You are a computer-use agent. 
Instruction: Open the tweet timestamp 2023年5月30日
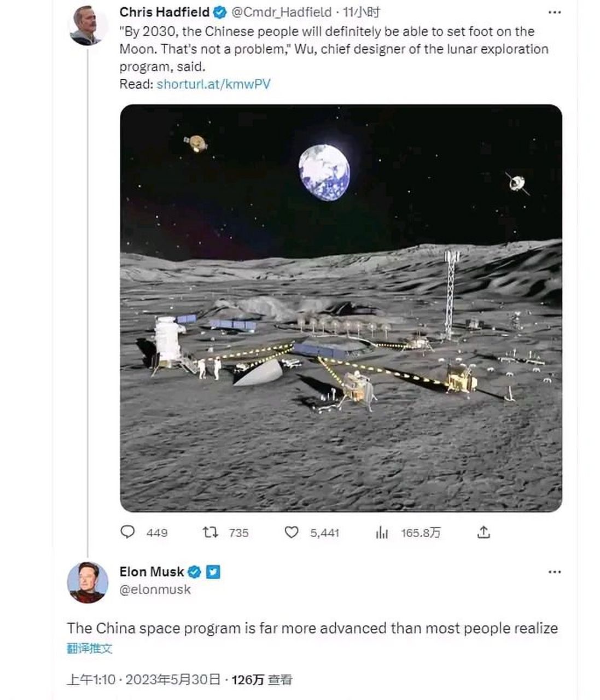coord(172,680)
